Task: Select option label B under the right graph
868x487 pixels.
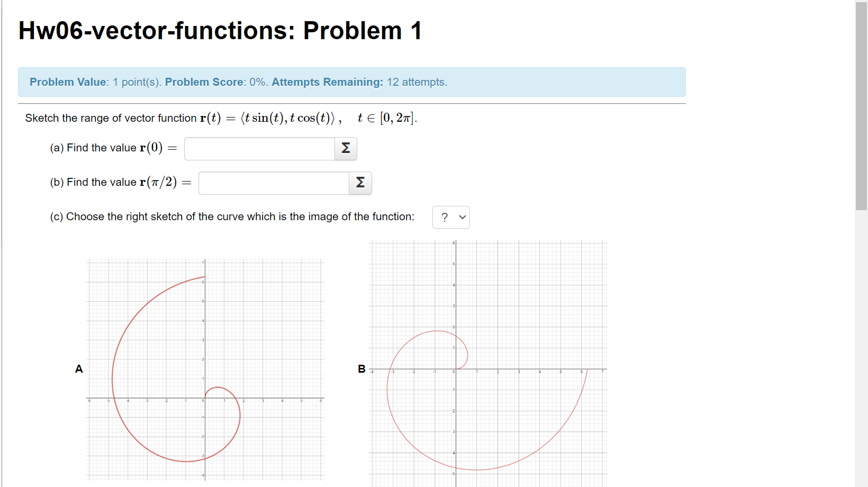Action: point(362,369)
